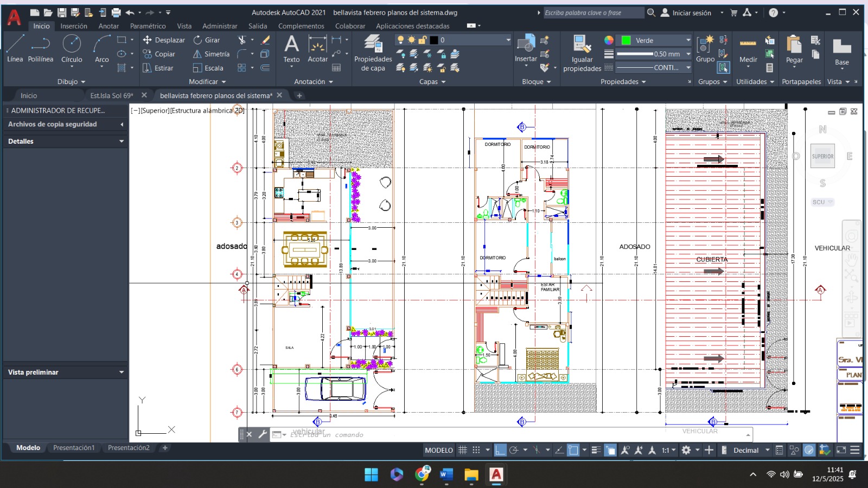Viewport: 868px width, 488px height.
Task: Toggle snap mode in status bar
Action: click(x=476, y=450)
